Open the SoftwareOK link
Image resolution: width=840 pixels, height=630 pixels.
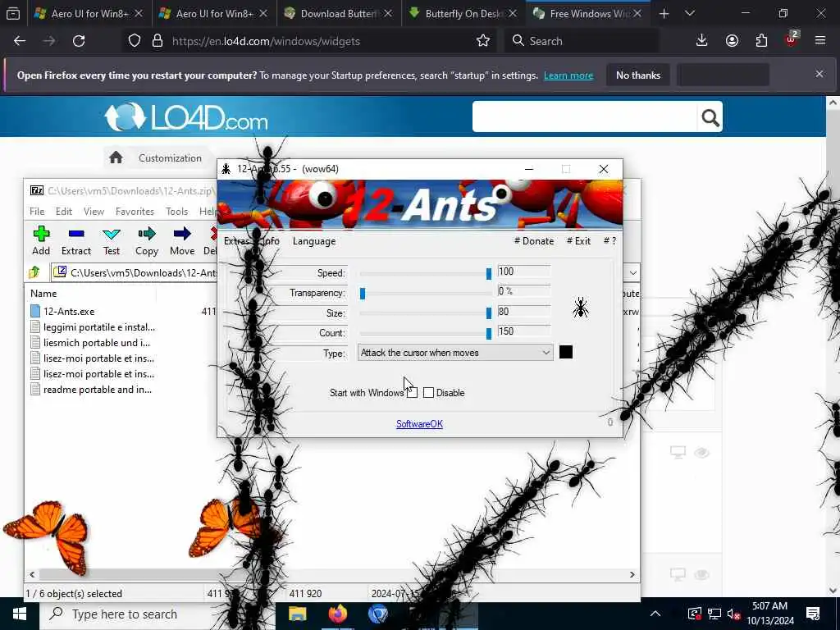click(x=419, y=424)
